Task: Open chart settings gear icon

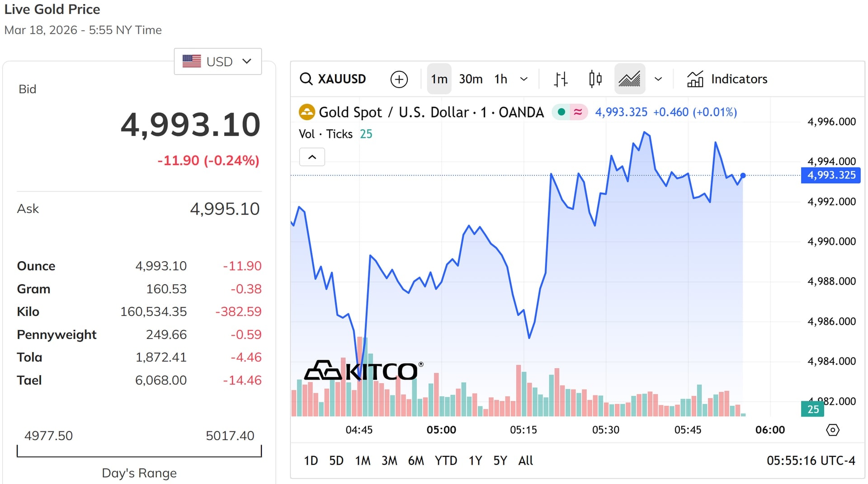Action: (x=832, y=430)
